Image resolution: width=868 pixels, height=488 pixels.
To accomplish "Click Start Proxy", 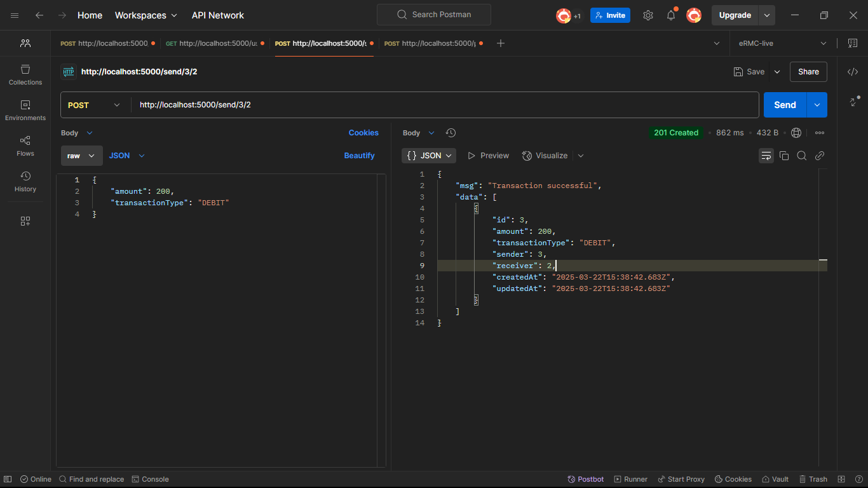I will (681, 479).
